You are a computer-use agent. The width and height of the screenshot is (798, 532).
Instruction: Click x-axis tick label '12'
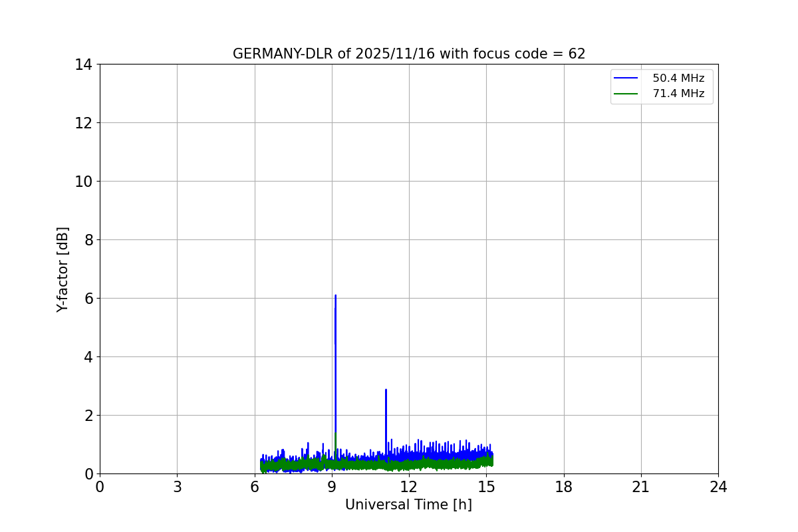click(409, 487)
